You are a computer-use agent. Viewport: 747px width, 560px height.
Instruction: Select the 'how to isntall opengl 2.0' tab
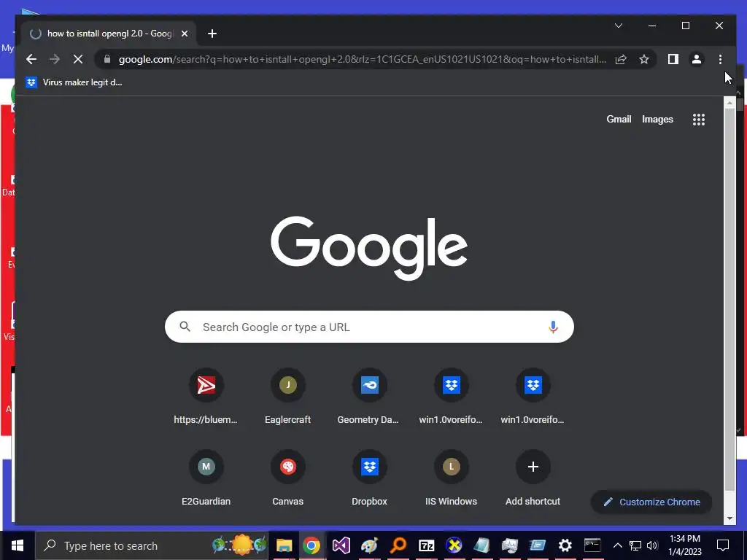point(110,34)
